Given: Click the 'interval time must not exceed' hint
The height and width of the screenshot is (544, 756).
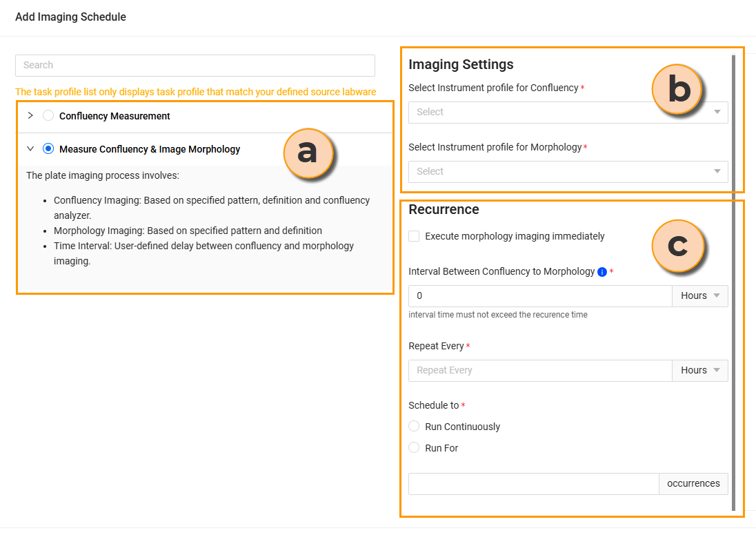Looking at the screenshot, I should click(x=498, y=315).
